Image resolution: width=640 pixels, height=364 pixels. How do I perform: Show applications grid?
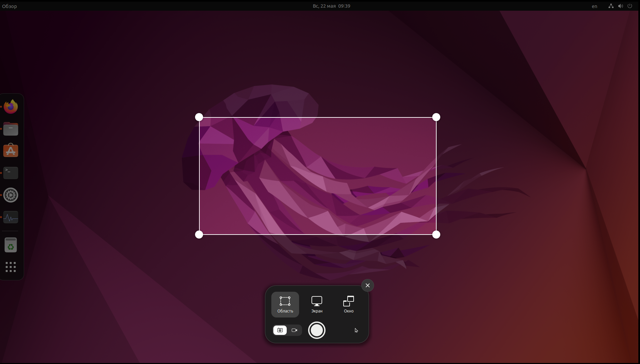(x=11, y=267)
